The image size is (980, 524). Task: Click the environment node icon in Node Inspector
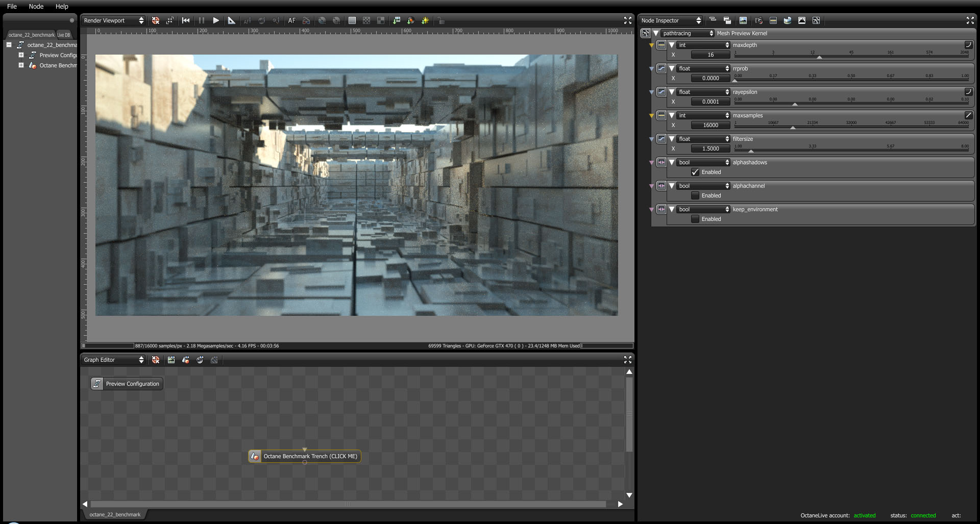click(x=788, y=20)
